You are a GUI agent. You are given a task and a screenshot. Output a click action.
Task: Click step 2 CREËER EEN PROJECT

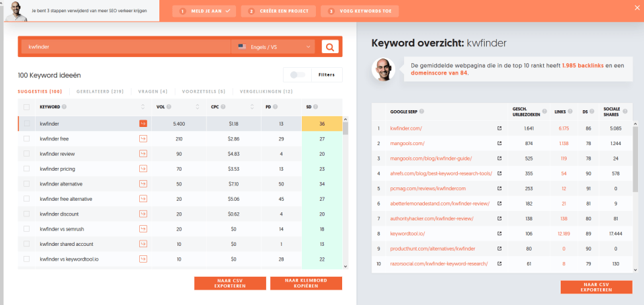278,11
